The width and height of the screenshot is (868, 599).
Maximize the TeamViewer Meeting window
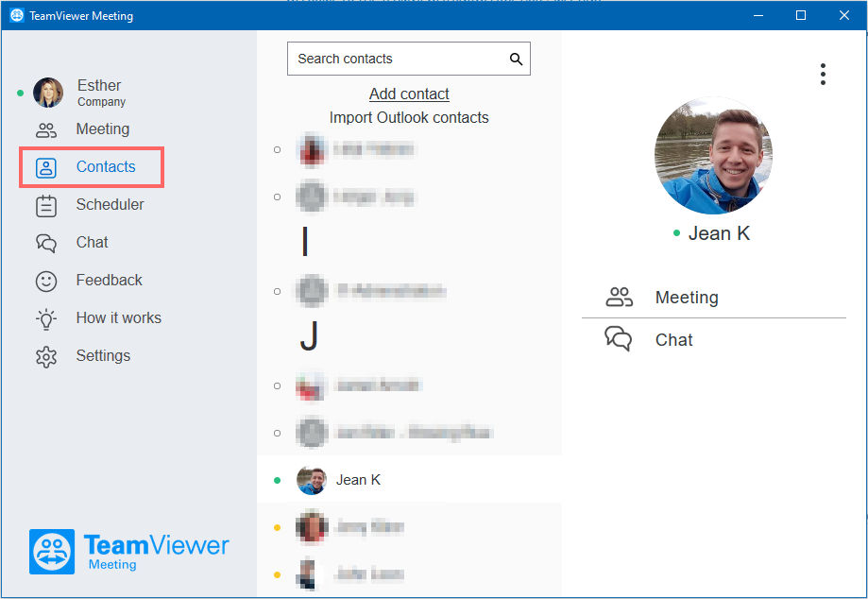800,15
